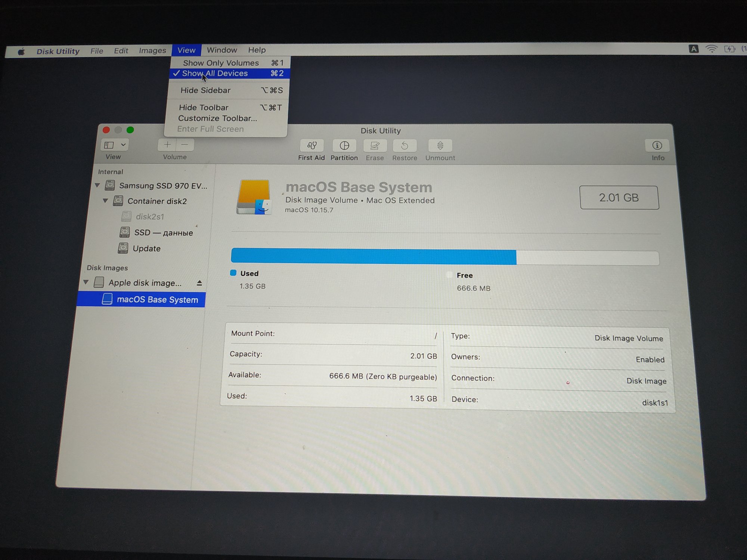The height and width of the screenshot is (560, 747).
Task: Open the Images menu
Action: click(152, 50)
